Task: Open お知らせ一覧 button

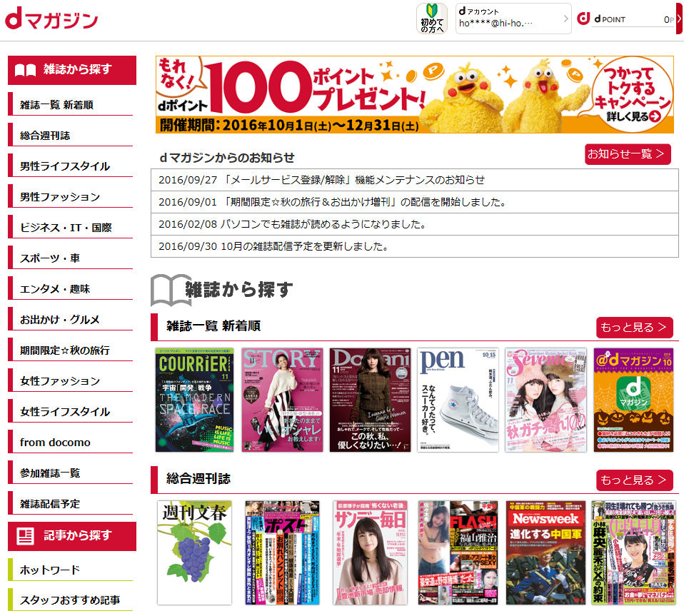Action: [628, 154]
